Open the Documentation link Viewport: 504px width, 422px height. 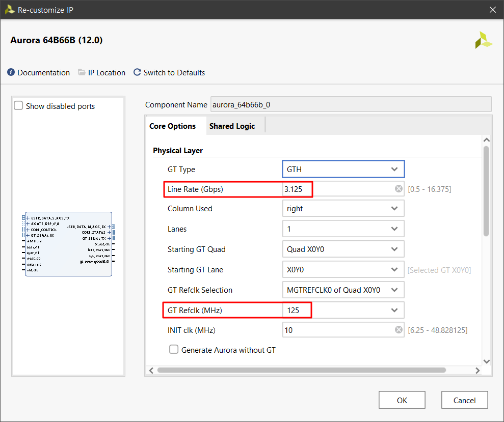coord(43,73)
